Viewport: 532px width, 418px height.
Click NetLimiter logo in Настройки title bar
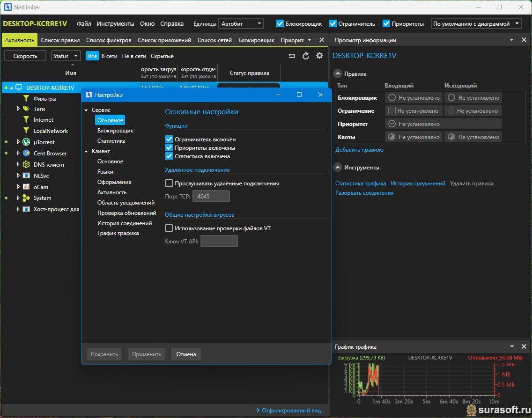tap(89, 95)
